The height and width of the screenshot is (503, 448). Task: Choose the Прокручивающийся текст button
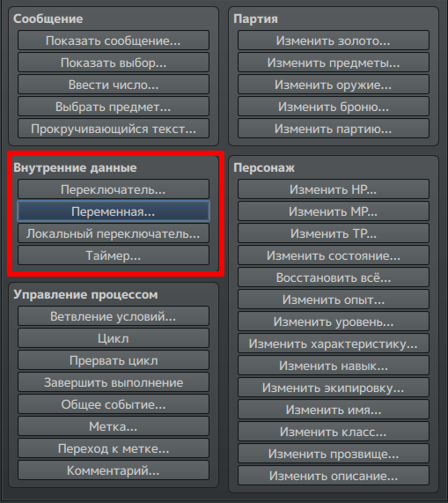(114, 129)
